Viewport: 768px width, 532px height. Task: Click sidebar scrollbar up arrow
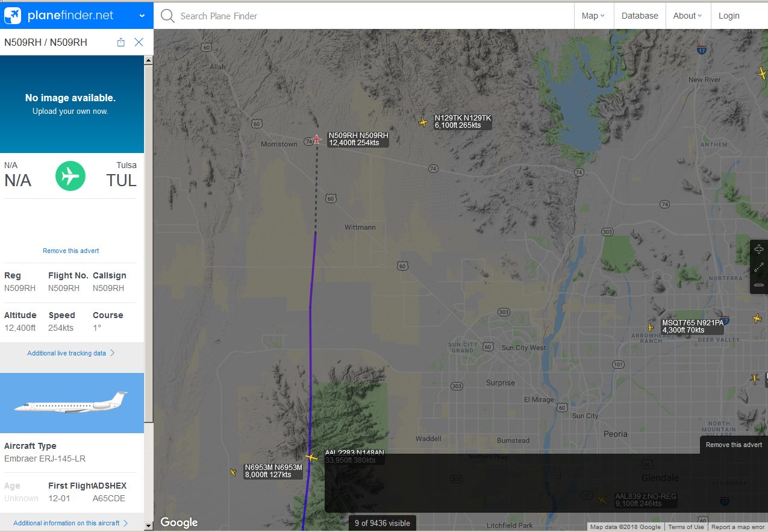coord(149,60)
